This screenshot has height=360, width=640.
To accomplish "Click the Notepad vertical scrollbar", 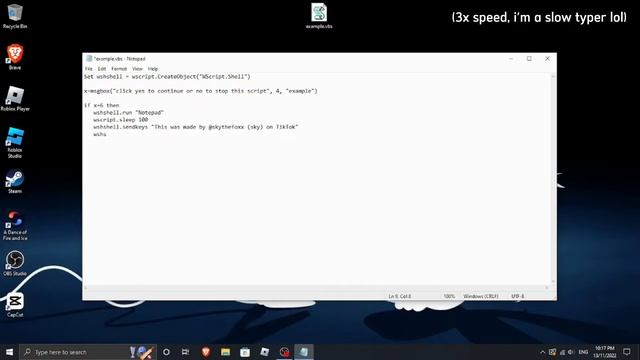I will 553,179.
